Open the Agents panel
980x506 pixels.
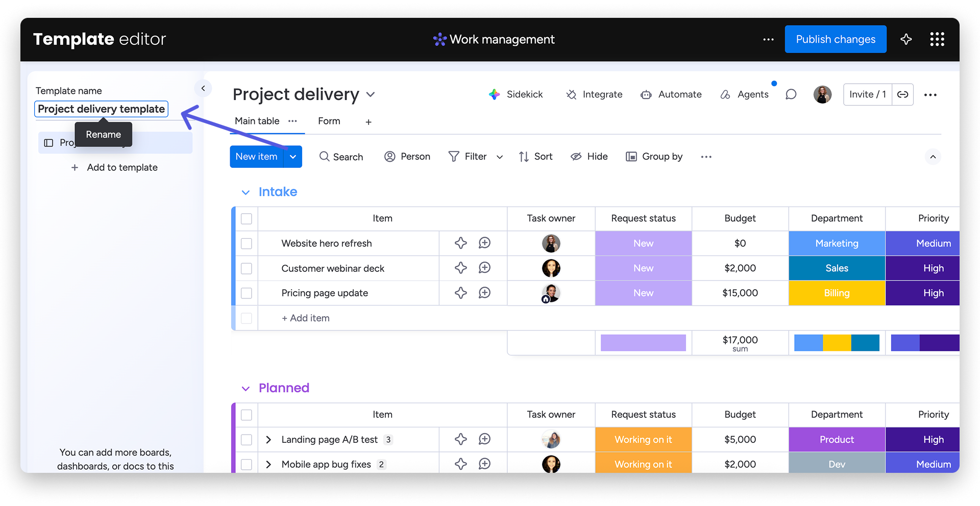tap(744, 94)
